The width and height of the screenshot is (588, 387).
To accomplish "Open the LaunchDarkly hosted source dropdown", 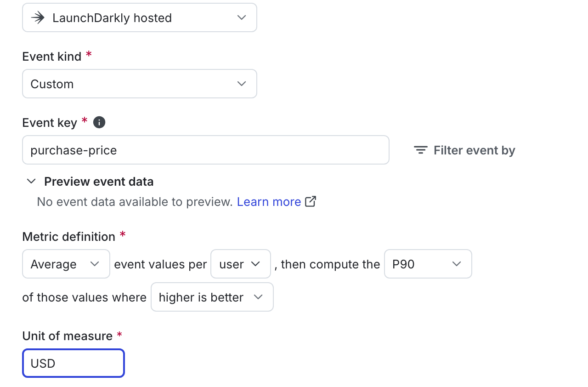I will coord(140,17).
